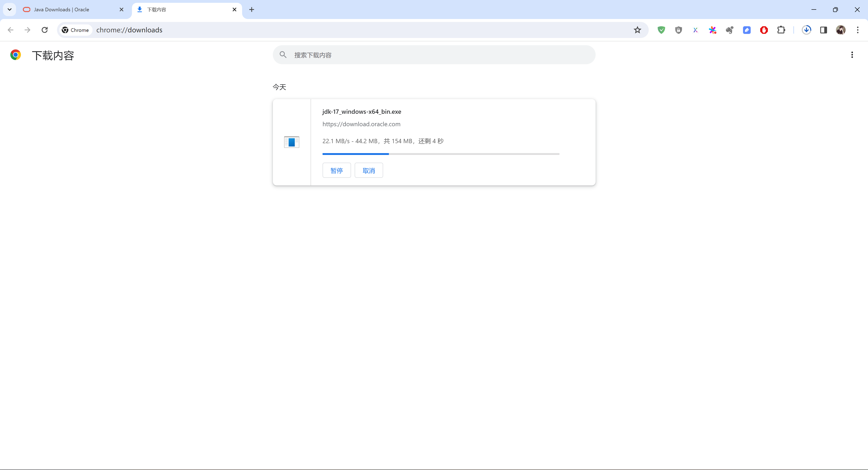This screenshot has height=470, width=868.
Task: Open the profile avatar menu
Action: click(840, 30)
